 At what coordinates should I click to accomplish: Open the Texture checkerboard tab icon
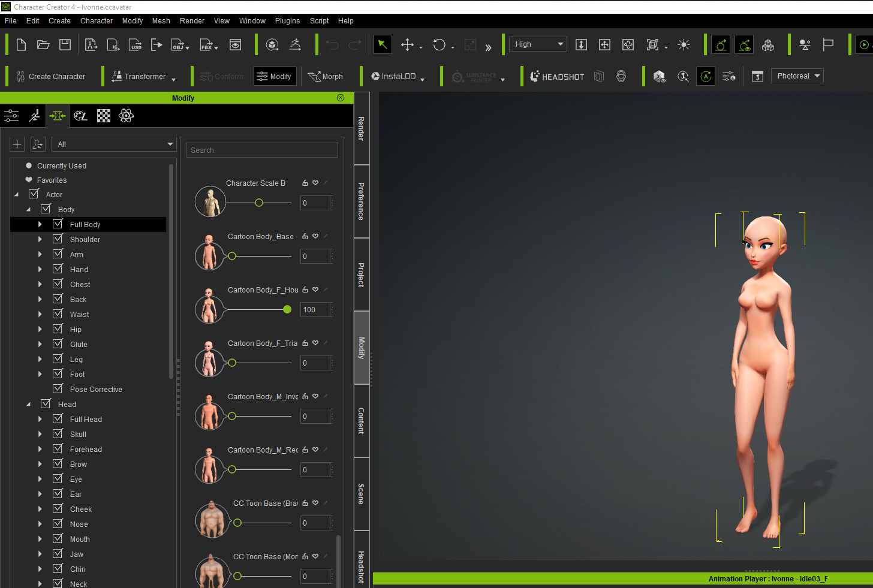(104, 116)
